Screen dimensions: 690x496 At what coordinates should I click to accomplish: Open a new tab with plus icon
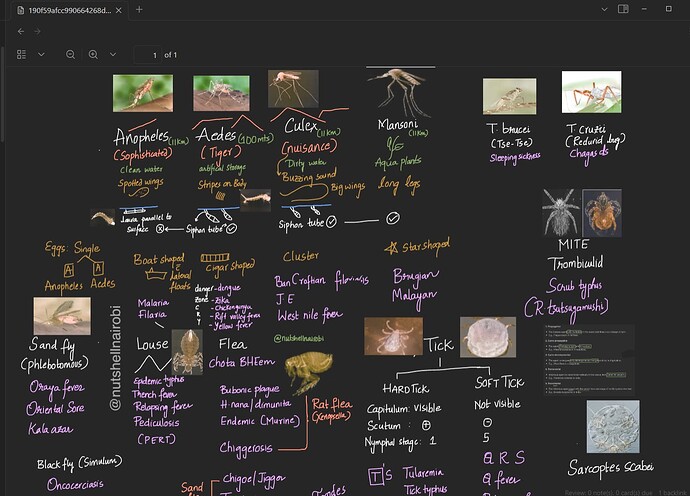click(139, 9)
